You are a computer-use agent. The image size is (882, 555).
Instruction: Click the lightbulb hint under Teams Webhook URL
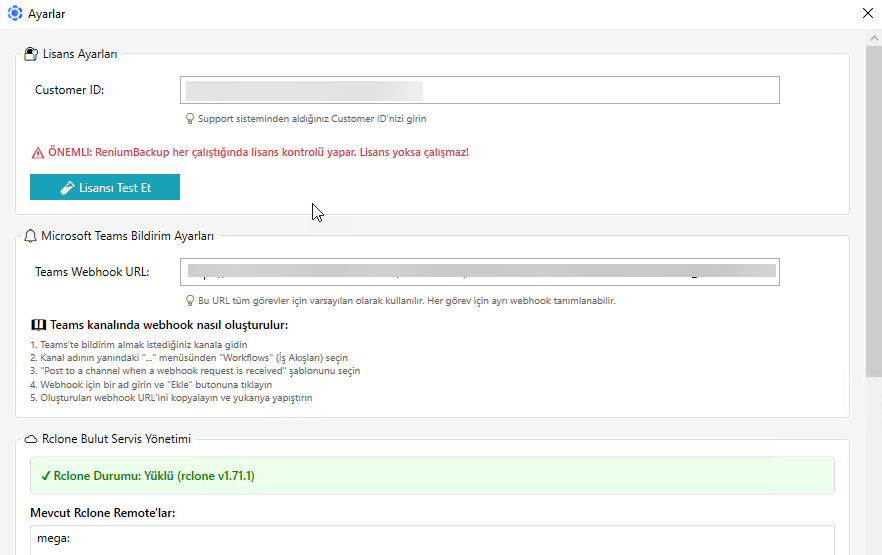pyautogui.click(x=190, y=301)
